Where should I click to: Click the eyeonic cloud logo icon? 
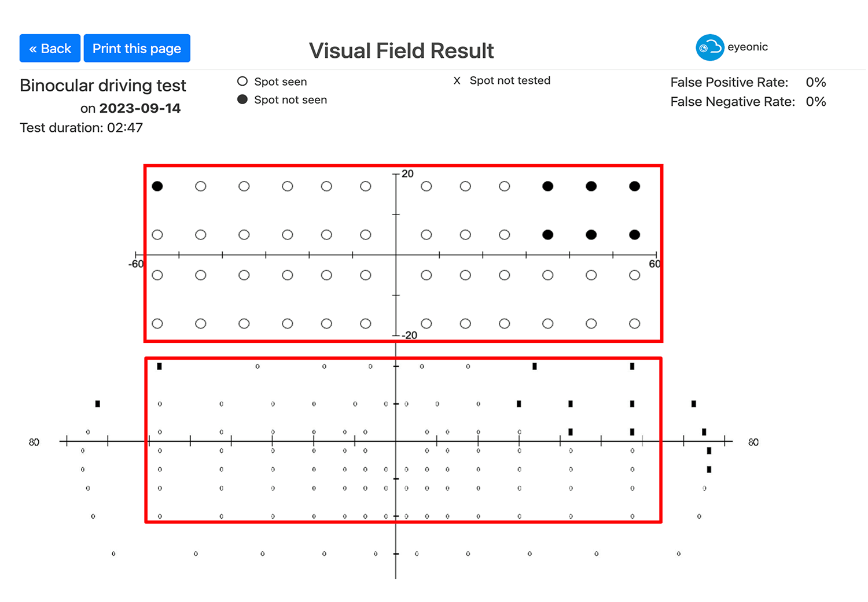[709, 47]
